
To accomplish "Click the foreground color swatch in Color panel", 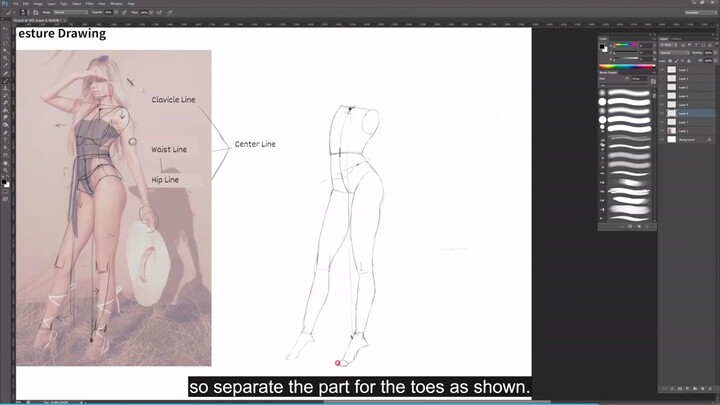I will (x=602, y=46).
